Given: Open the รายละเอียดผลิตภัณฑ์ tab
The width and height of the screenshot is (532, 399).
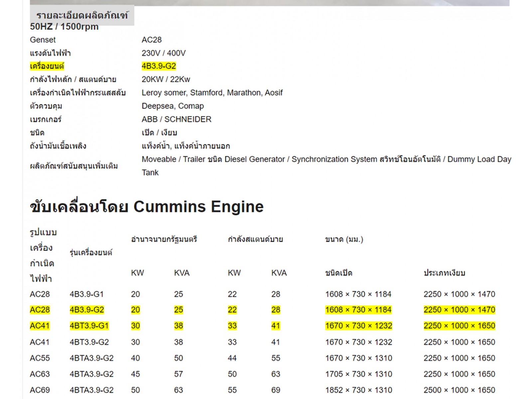Looking at the screenshot, I should [82, 15].
